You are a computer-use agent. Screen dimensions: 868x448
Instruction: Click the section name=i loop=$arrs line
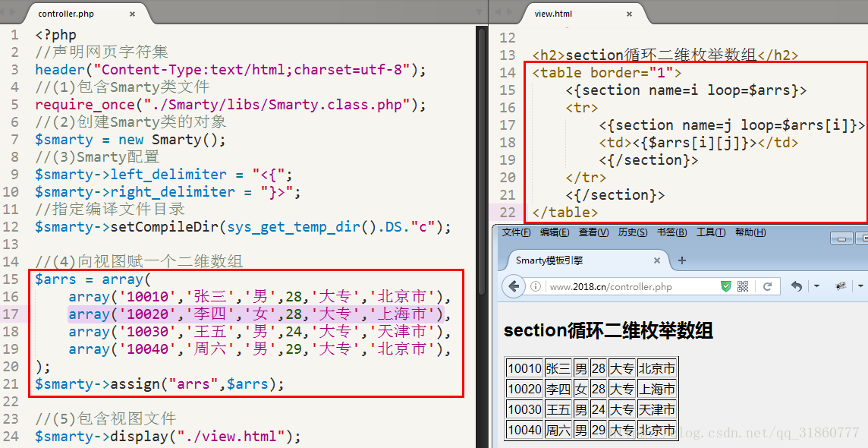(687, 90)
